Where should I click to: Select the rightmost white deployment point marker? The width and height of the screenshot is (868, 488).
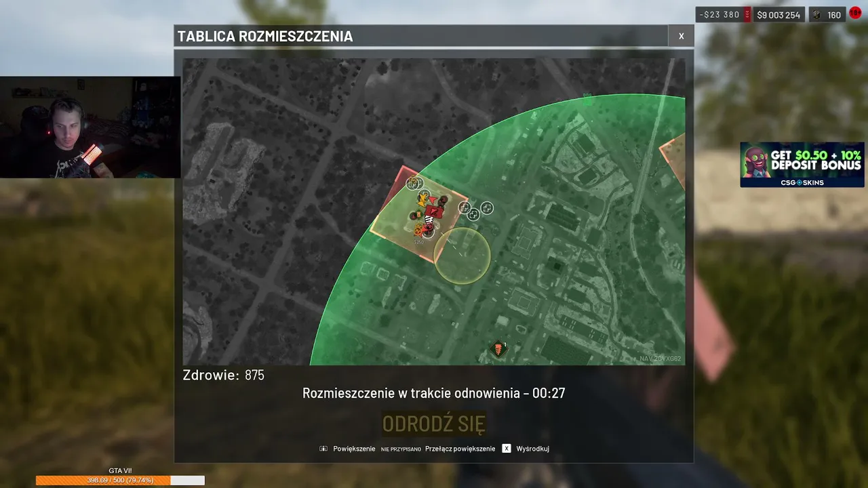487,208
